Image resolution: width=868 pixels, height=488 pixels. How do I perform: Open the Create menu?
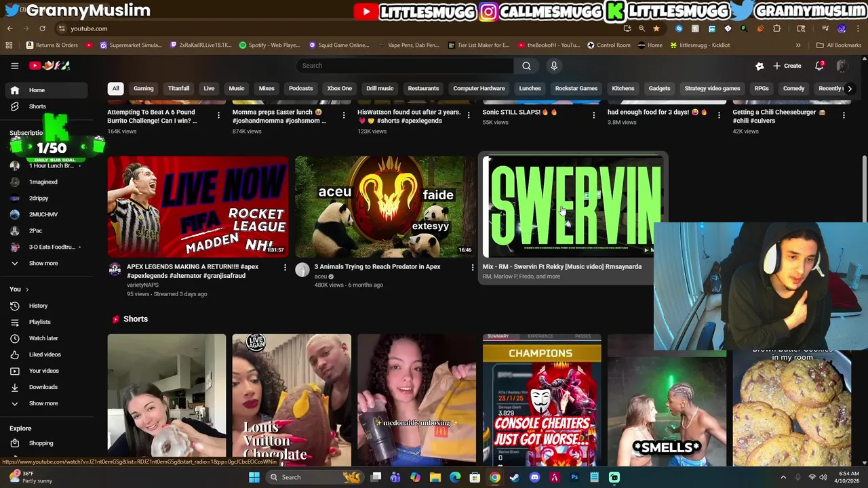(787, 66)
